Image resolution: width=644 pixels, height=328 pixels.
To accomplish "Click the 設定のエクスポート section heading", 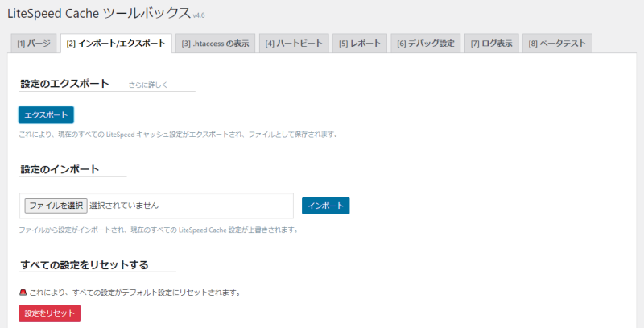I will pos(64,84).
